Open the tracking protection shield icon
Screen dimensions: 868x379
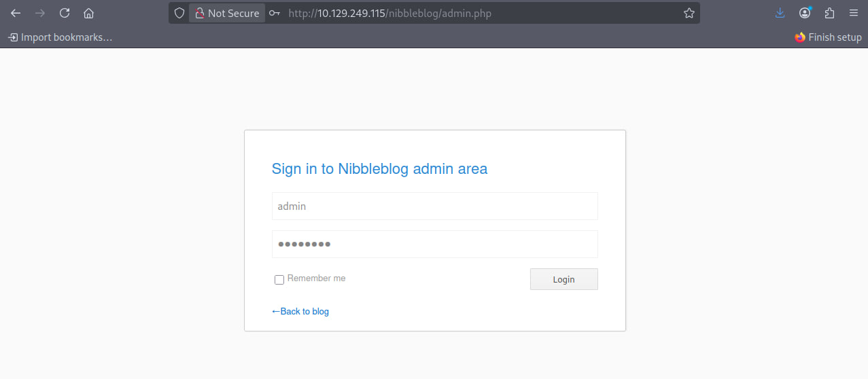click(179, 13)
